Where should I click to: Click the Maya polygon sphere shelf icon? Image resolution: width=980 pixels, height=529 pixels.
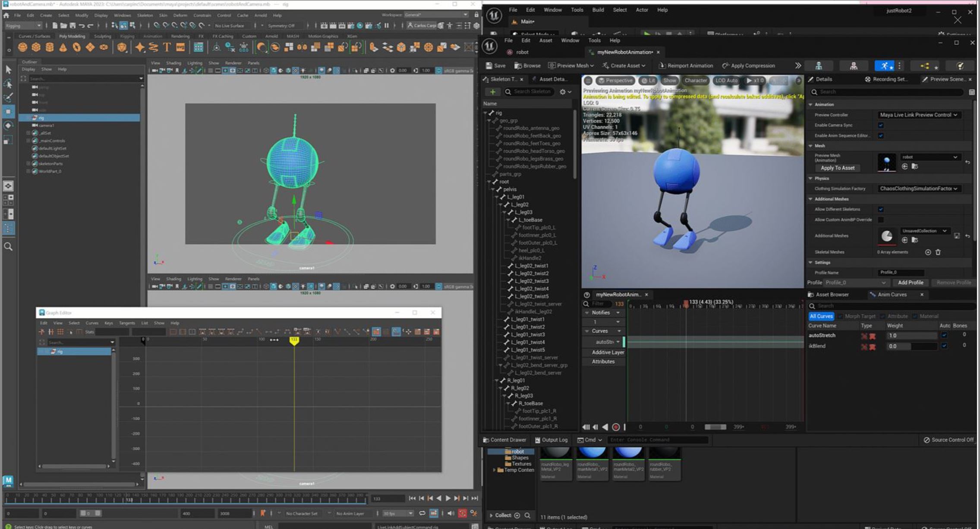(x=22, y=47)
